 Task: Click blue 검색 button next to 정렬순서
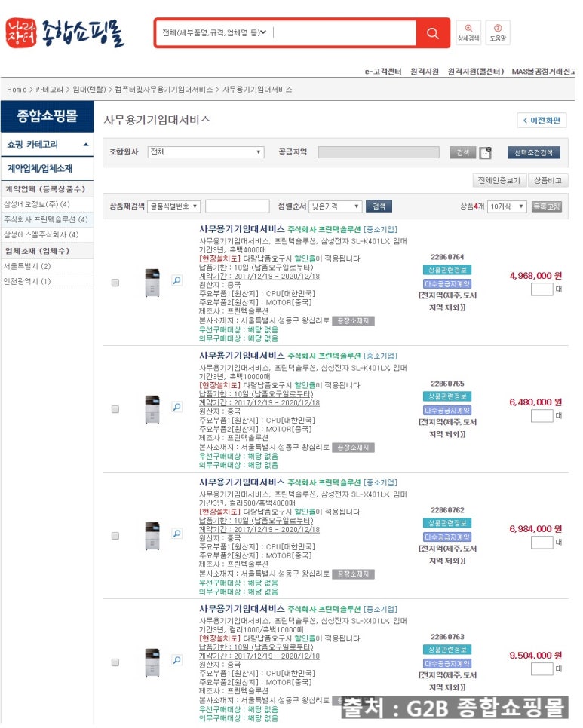click(379, 206)
